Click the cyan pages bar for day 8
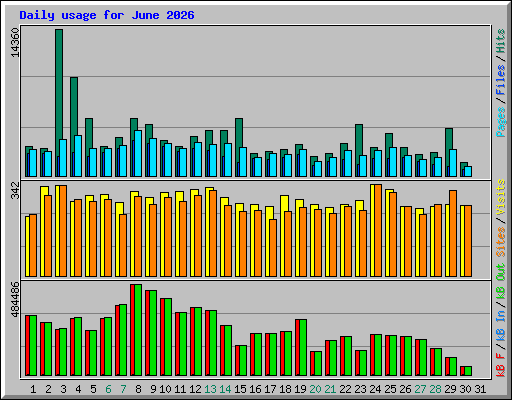The width and height of the screenshot is (512, 400). [138, 153]
